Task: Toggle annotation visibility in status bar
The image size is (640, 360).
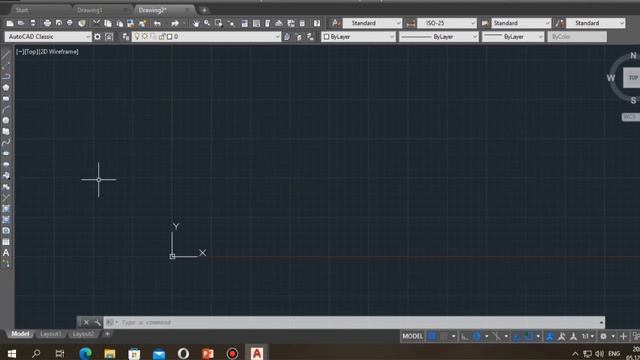Action: (550, 336)
